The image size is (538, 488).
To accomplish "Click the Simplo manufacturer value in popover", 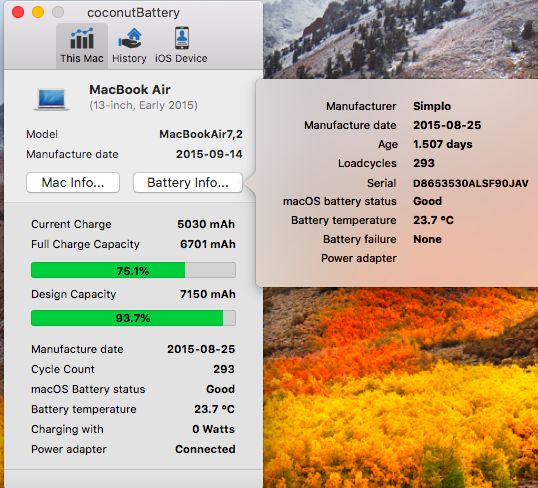I will point(432,106).
